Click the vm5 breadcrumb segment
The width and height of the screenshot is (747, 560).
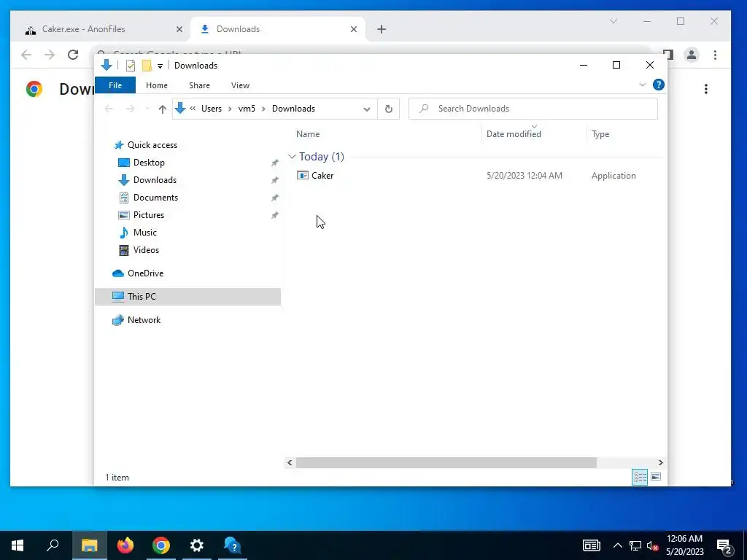point(247,109)
